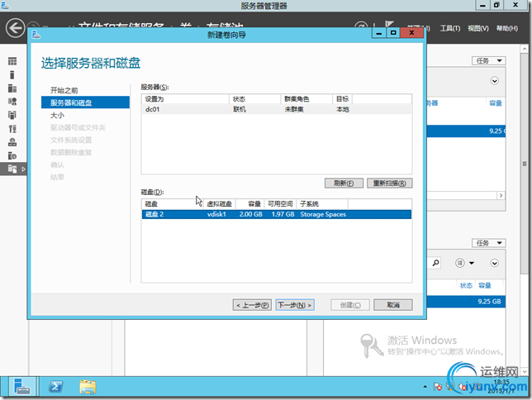Open the arrow beside list view options
Viewport: 532px width, 400px height.
[472, 263]
